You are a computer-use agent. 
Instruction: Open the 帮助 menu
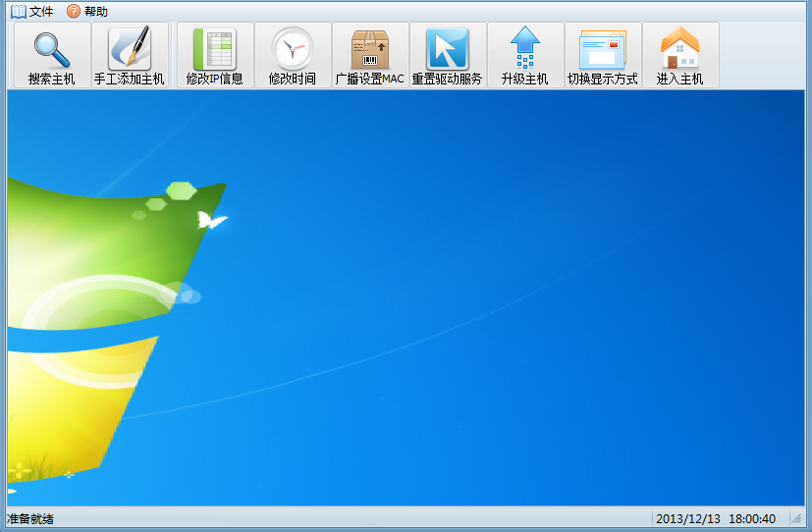click(87, 11)
